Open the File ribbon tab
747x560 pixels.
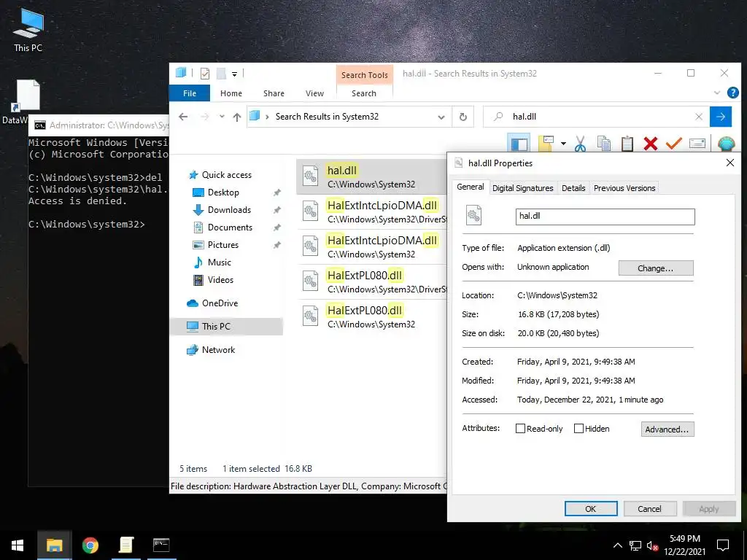click(190, 93)
